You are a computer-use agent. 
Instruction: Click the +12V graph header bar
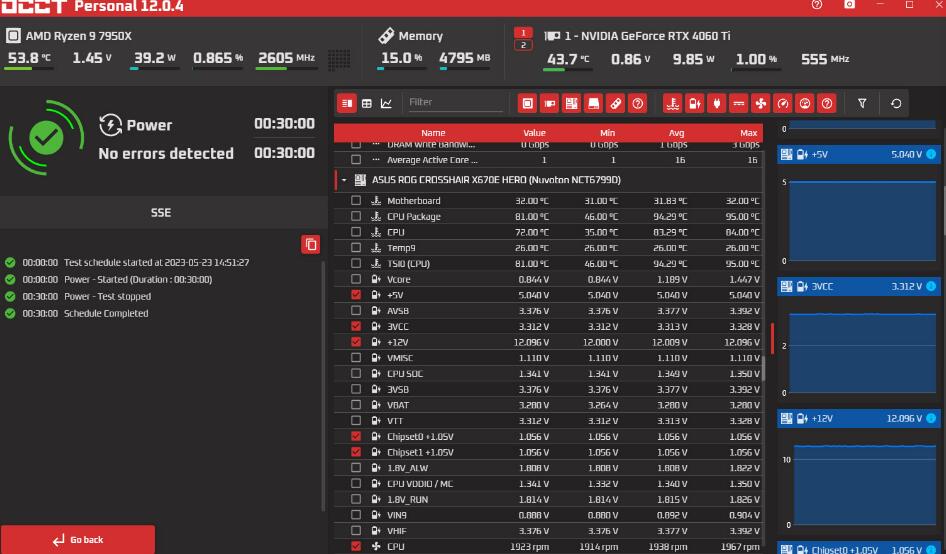tap(859, 418)
